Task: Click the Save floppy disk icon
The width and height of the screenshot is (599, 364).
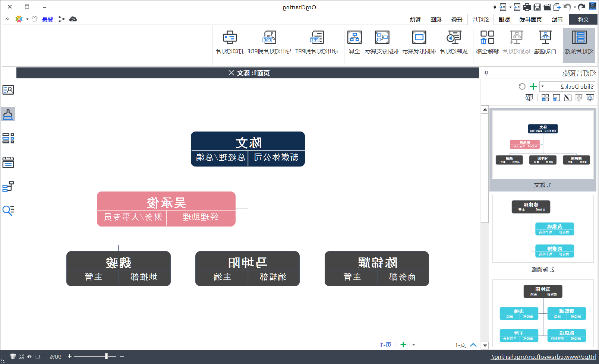Action: [x=537, y=7]
